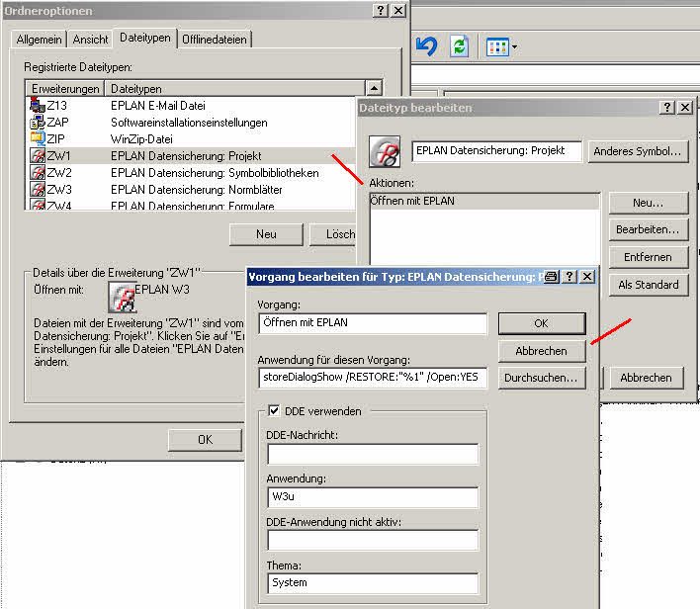This screenshot has height=609, width=700.
Task: Click the Entfernen action button
Action: click(649, 257)
